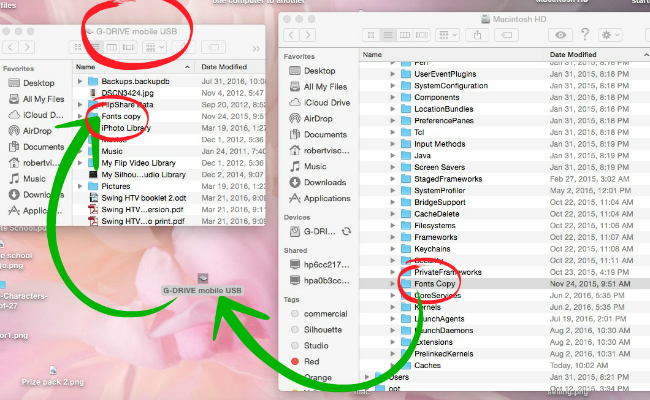Switch Macintosh HD window to column view
Screen dimensions: 650x400
click(405, 35)
